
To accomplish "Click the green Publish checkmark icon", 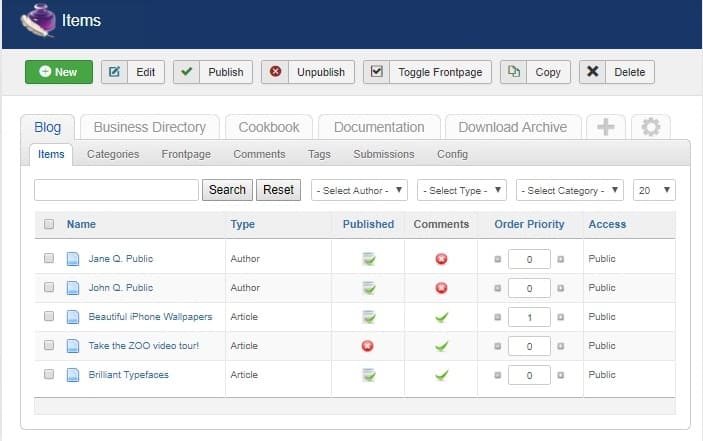I will pos(187,71).
